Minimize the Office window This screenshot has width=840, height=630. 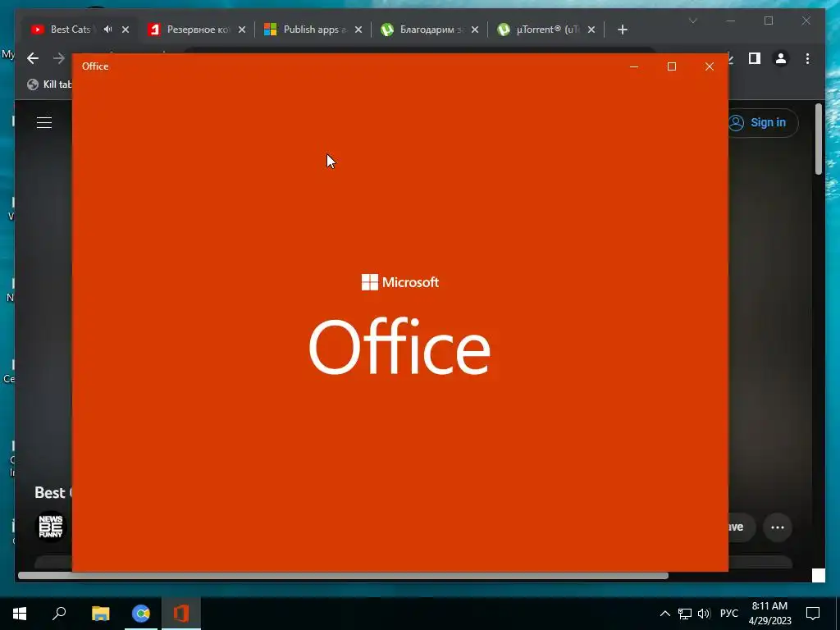pos(634,66)
